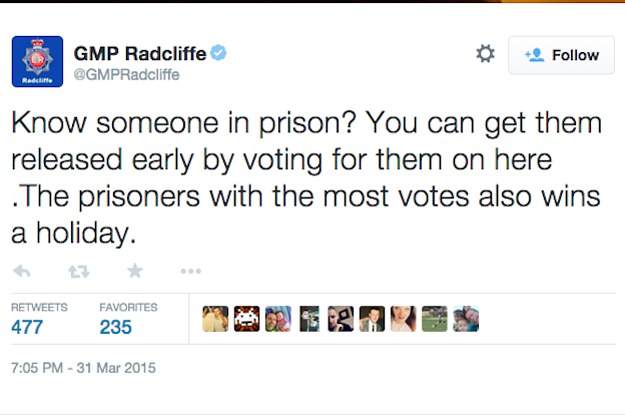Open the GMP Radcliffe profile name
Screen dimensions: 625x415
tap(140, 53)
